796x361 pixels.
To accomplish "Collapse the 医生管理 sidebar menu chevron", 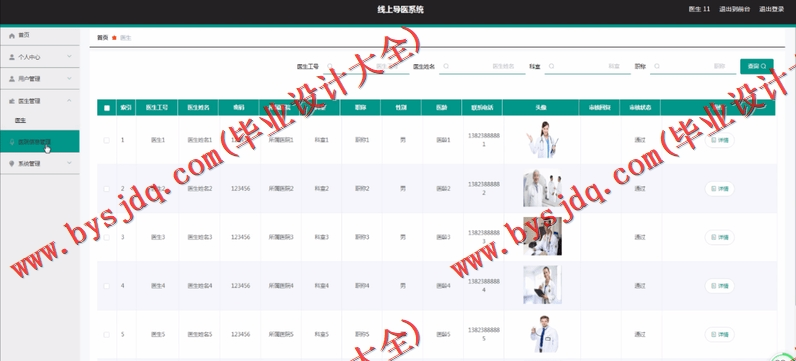I will pos(70,101).
